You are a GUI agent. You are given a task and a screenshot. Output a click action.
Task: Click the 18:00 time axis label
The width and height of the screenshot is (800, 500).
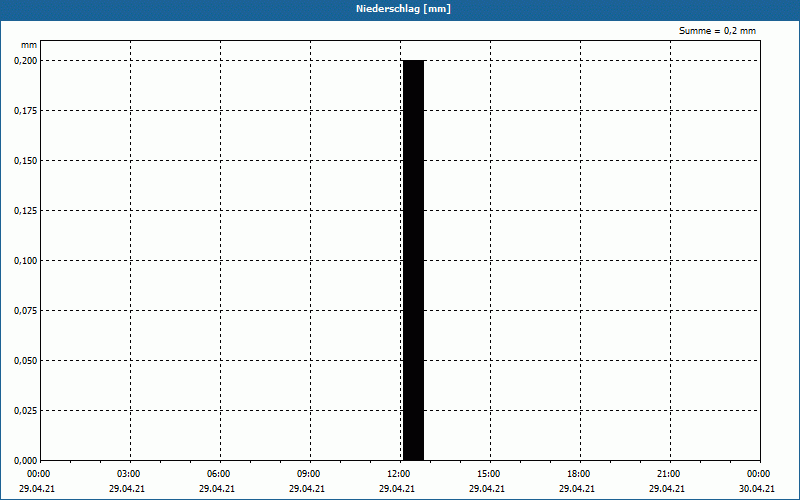(x=578, y=474)
